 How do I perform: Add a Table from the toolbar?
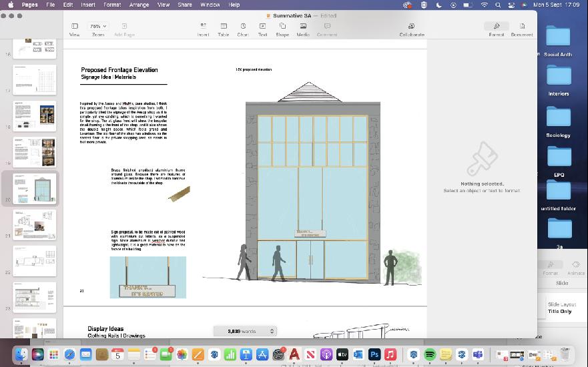click(224, 26)
